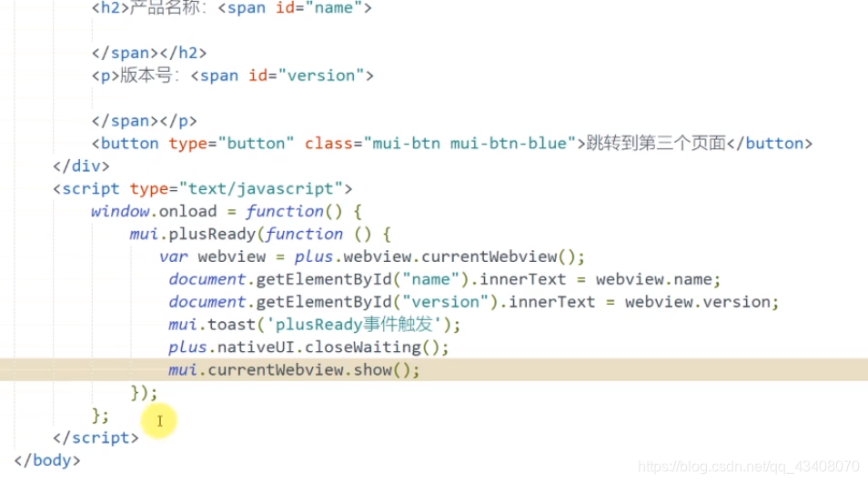Click the closing </h2> tag
The width and height of the screenshot is (868, 483).
[x=183, y=53]
